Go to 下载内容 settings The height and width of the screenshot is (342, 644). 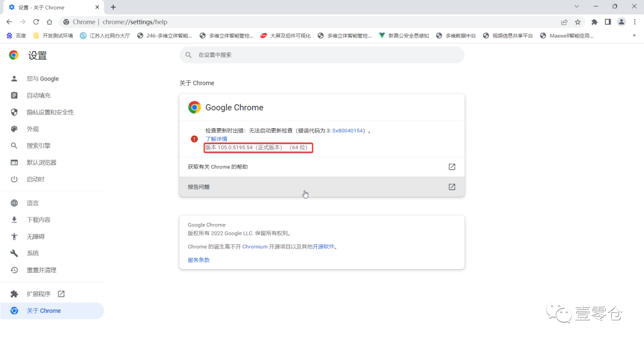[x=38, y=220]
